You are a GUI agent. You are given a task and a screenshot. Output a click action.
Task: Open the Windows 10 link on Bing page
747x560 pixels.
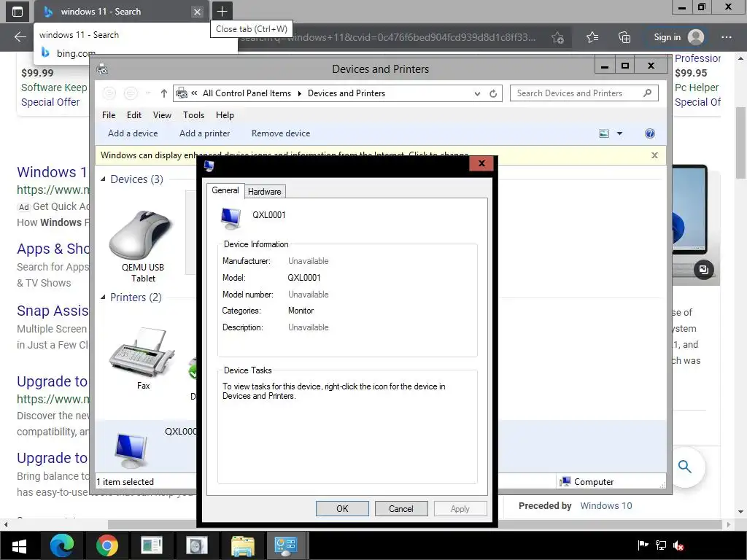[606, 506]
